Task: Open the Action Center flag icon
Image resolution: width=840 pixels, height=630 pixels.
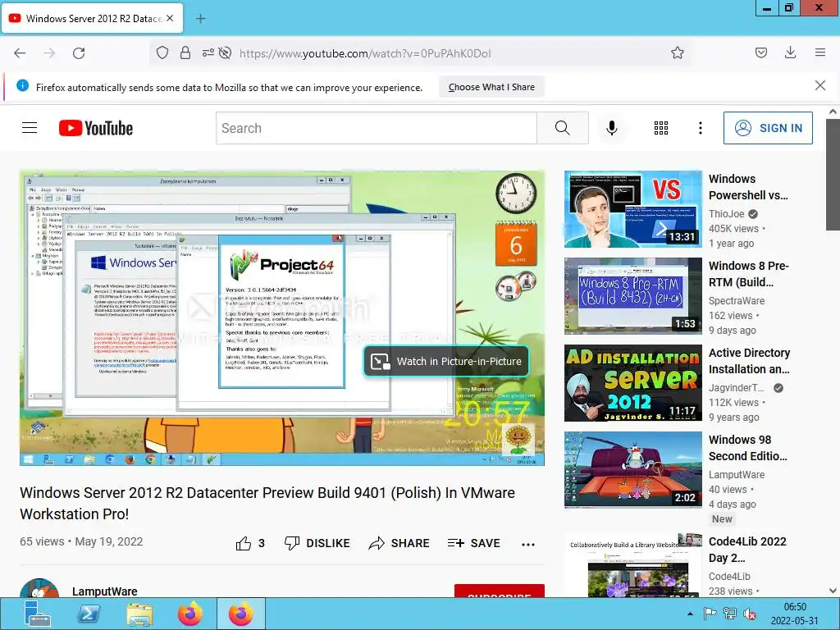Action: click(710, 614)
